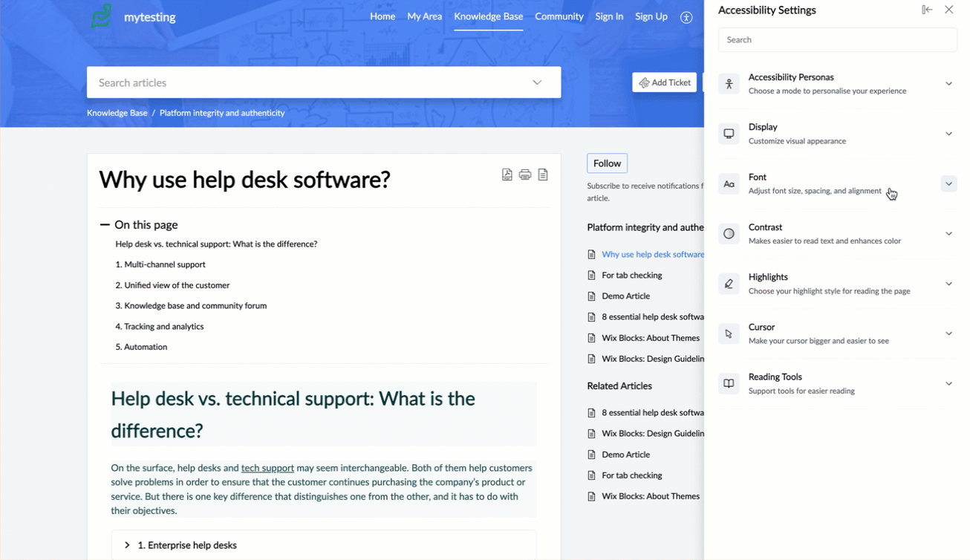This screenshot has height=560, width=970.
Task: Expand the Contrast section chevron
Action: (x=949, y=234)
